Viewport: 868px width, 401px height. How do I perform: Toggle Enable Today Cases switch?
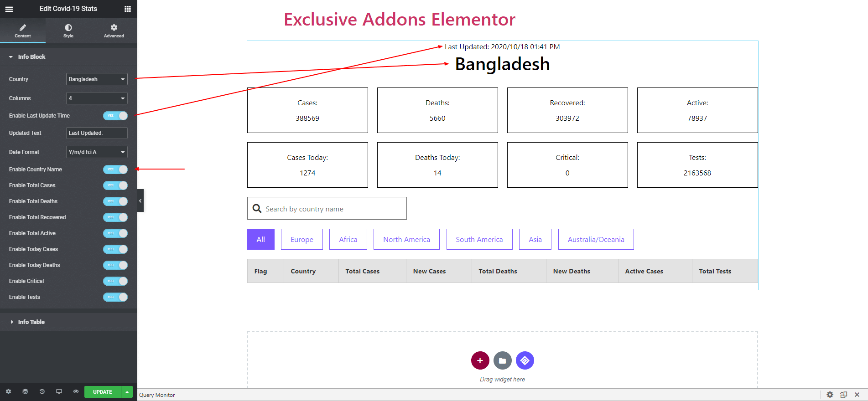[115, 249]
